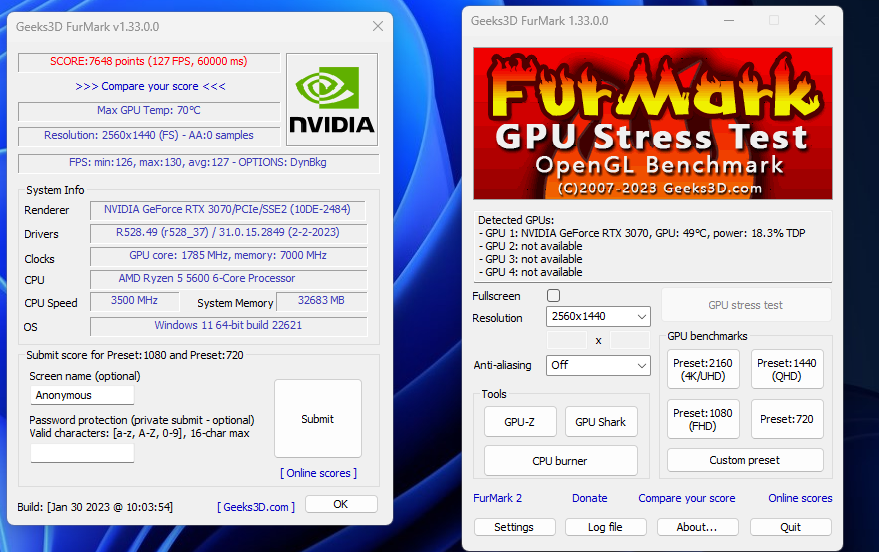879x552 pixels.
Task: Minimize the FurMark 1.33.0.0 main window
Action: (729, 21)
